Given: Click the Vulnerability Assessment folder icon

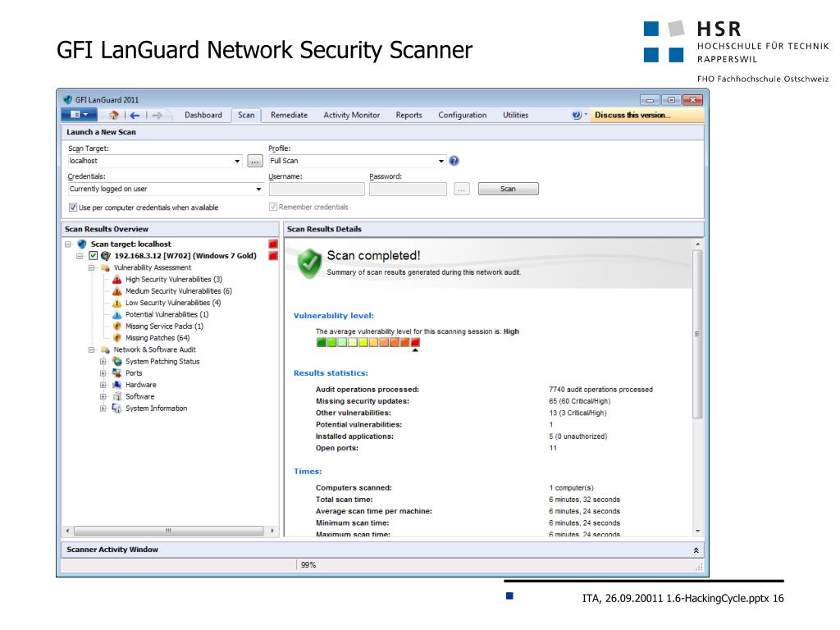Looking at the screenshot, I should click(x=106, y=268).
